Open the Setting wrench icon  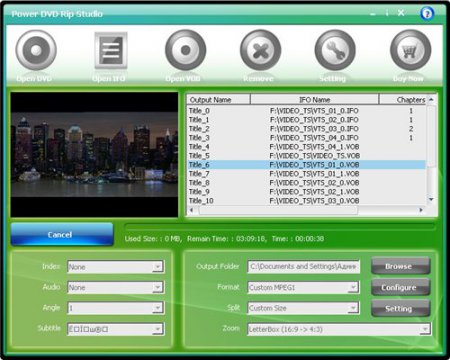[335, 50]
